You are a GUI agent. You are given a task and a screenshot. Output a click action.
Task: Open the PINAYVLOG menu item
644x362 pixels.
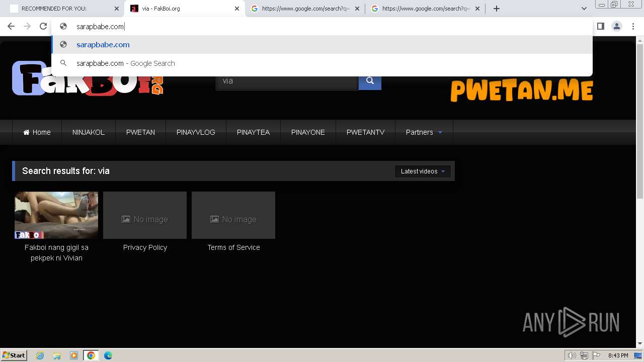pyautogui.click(x=196, y=132)
